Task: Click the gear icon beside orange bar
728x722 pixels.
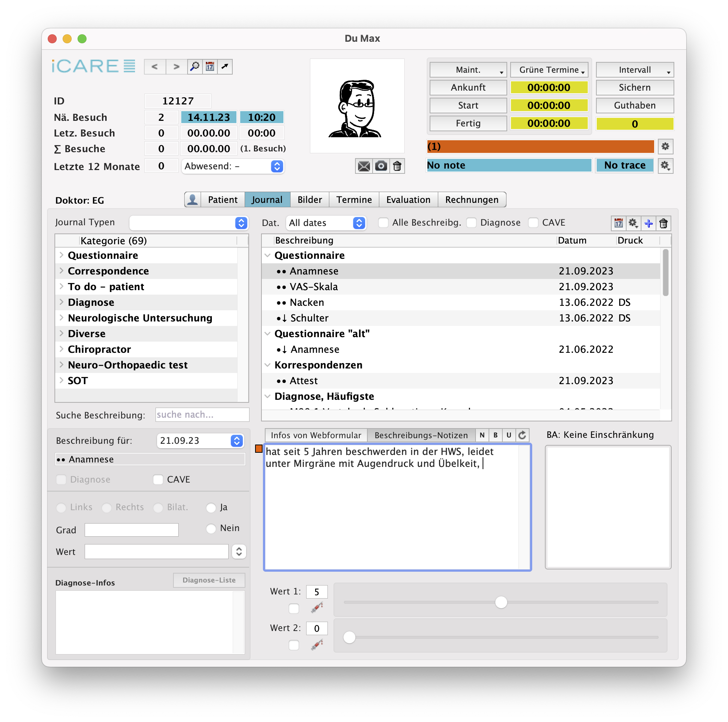Action: [665, 147]
